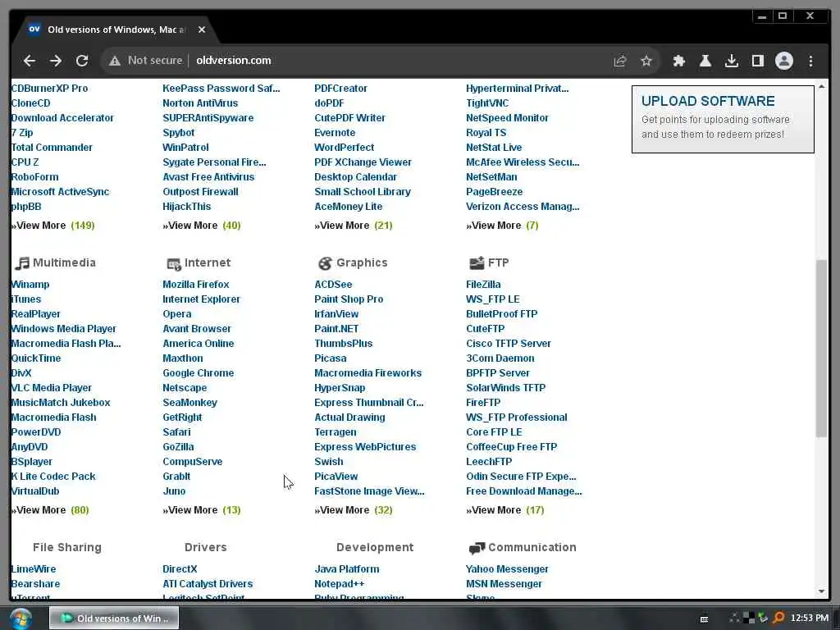The height and width of the screenshot is (630, 840).
Task: Select the Old versions browser tab
Action: pos(115,30)
